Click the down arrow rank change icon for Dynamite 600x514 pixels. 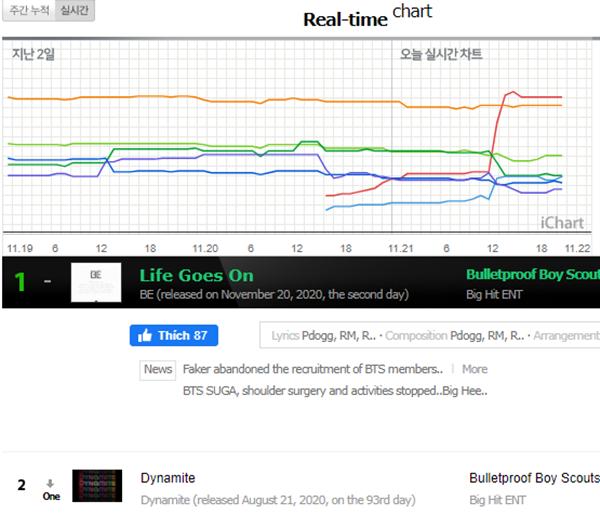[x=50, y=484]
